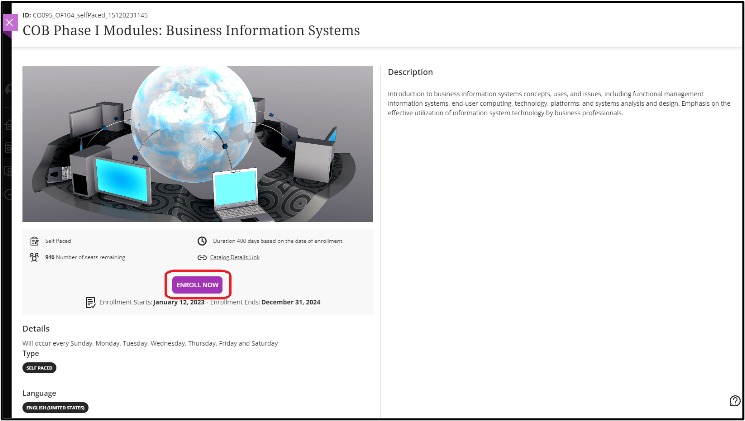Click the Duration clock icon
745x421 pixels.
(x=202, y=241)
